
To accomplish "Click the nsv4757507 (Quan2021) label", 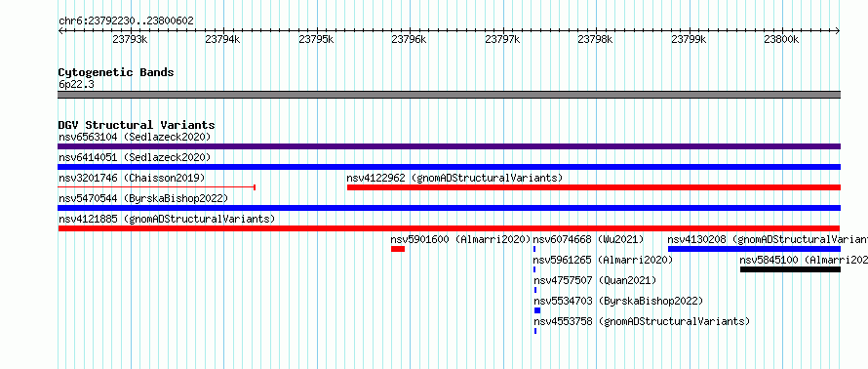I will tap(595, 280).
